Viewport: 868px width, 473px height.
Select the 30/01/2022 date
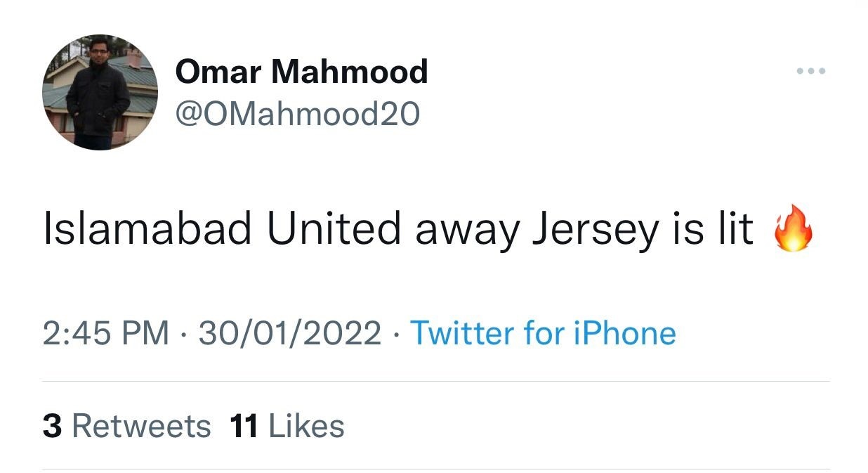tap(290, 332)
